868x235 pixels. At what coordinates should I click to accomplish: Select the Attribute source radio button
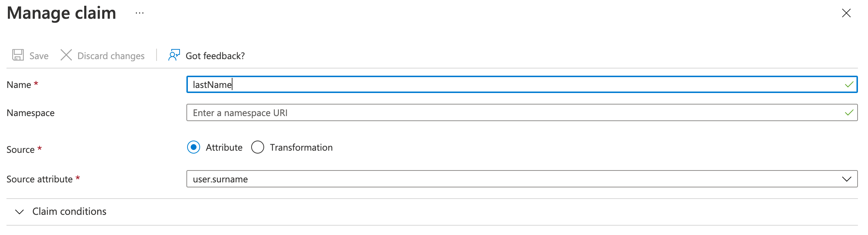click(194, 147)
